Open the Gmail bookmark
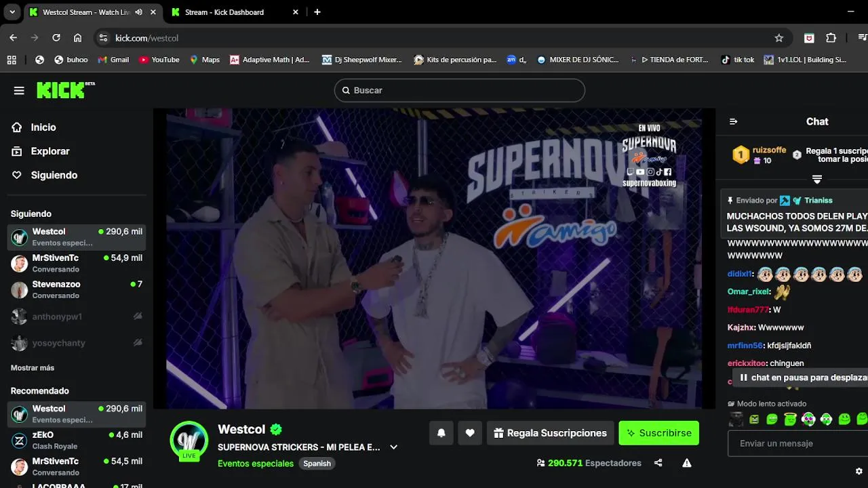Viewport: 868px width, 488px height. tap(113, 60)
